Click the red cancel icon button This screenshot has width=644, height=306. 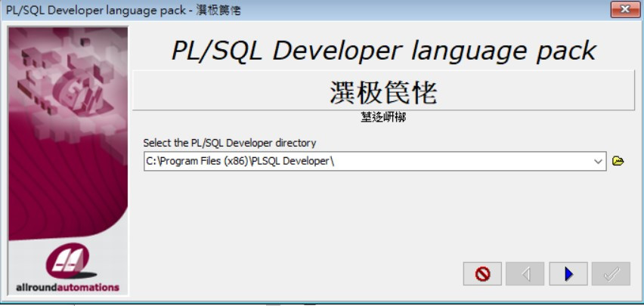(x=482, y=274)
